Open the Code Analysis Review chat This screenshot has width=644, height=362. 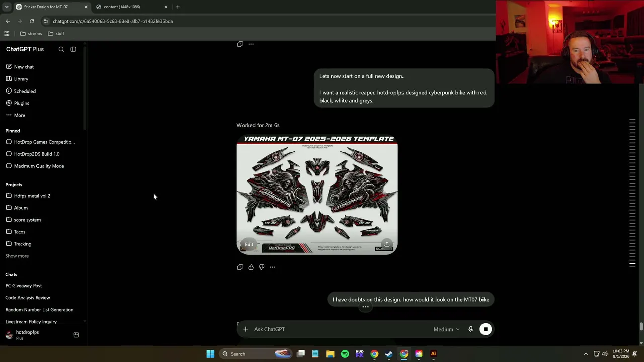(28, 298)
